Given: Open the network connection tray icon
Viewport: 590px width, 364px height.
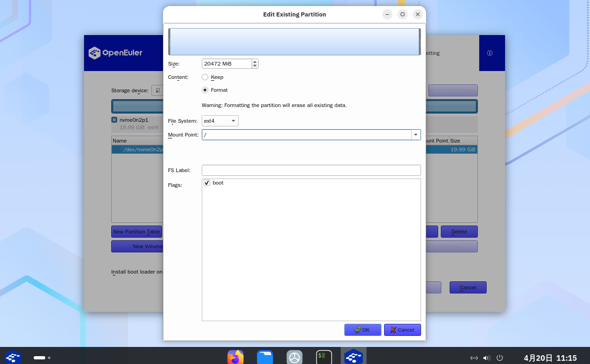Looking at the screenshot, I should [474, 358].
